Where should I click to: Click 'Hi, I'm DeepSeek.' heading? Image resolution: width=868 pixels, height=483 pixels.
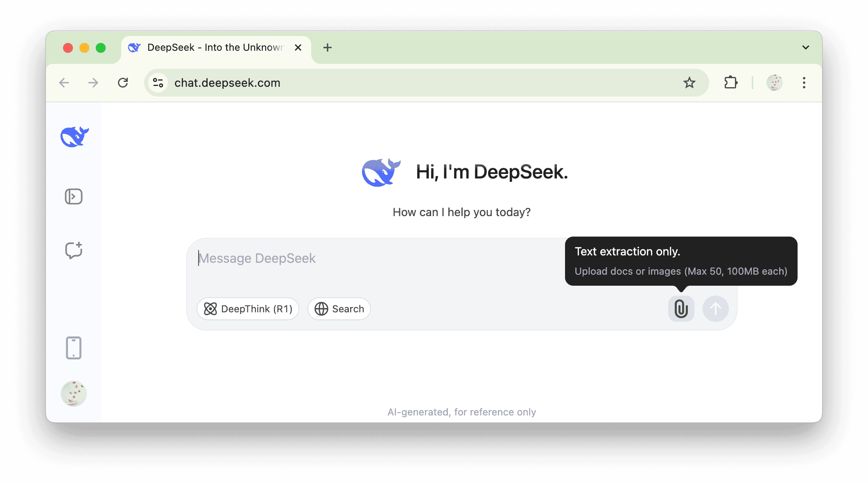pos(492,172)
